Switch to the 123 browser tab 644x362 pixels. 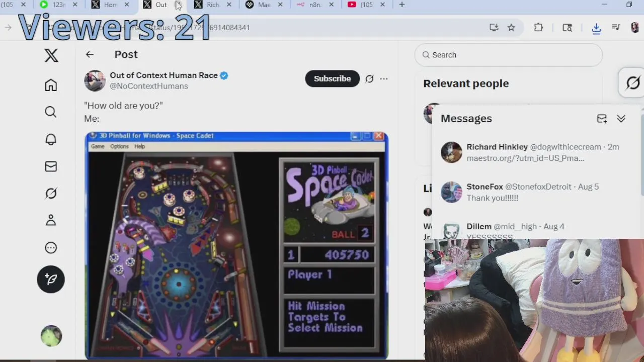(x=59, y=5)
